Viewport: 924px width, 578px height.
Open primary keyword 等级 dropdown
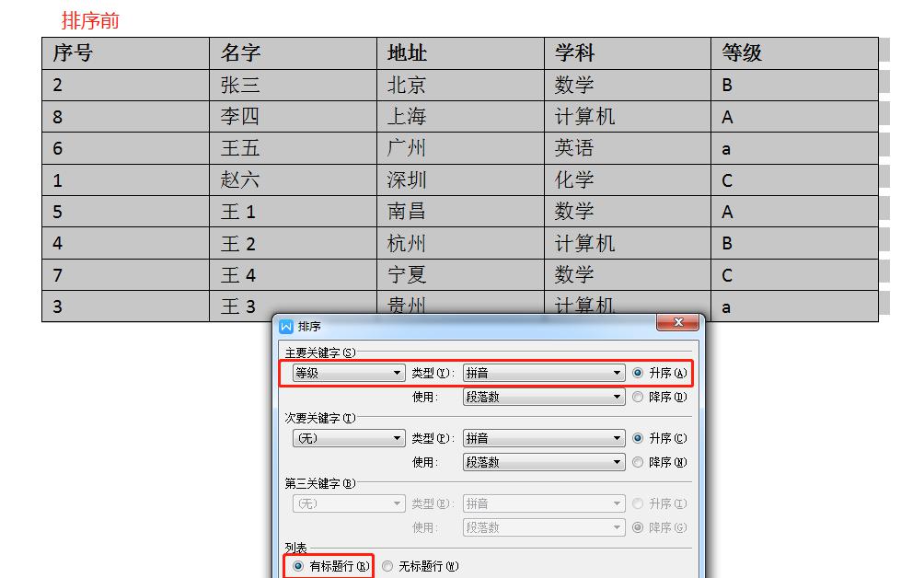(x=349, y=373)
